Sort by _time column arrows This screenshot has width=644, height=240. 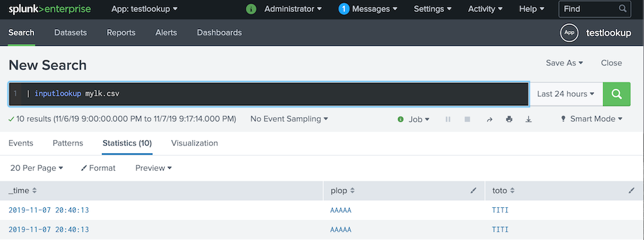pyautogui.click(x=35, y=191)
